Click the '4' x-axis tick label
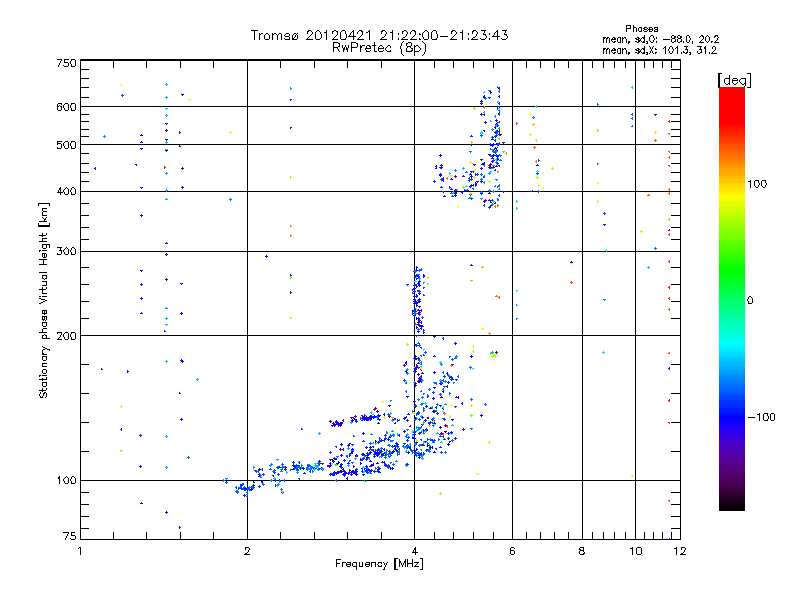 pos(414,551)
